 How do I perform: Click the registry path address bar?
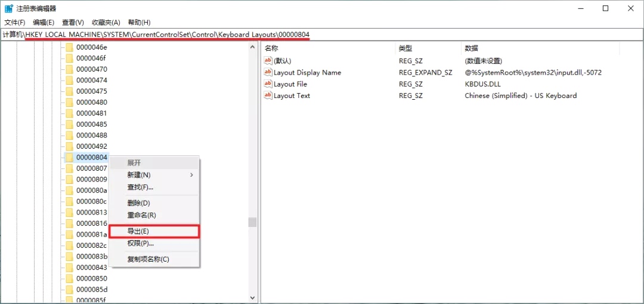[322, 34]
